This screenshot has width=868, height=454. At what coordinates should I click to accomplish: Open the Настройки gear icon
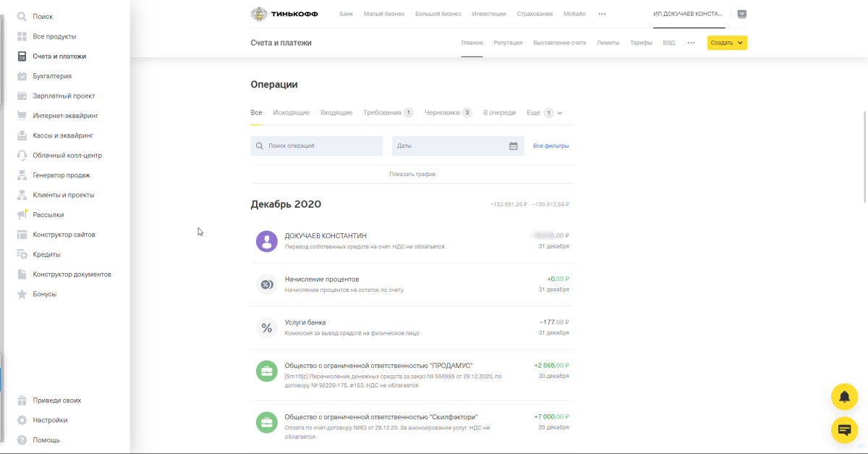pyautogui.click(x=22, y=420)
